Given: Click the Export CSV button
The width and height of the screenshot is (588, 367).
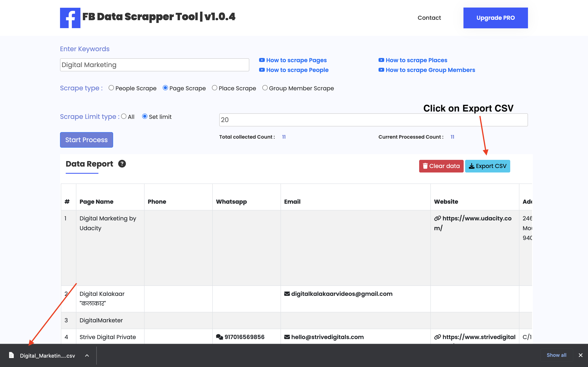Looking at the screenshot, I should pos(487,166).
